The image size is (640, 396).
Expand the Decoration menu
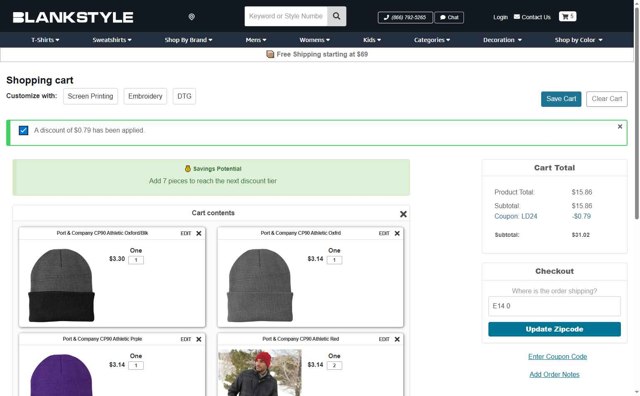(x=502, y=40)
